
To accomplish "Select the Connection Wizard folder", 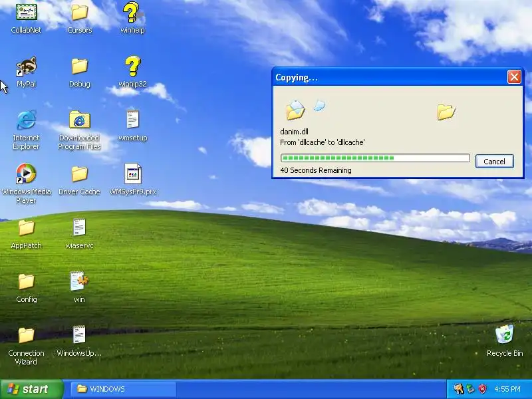I will tap(26, 336).
